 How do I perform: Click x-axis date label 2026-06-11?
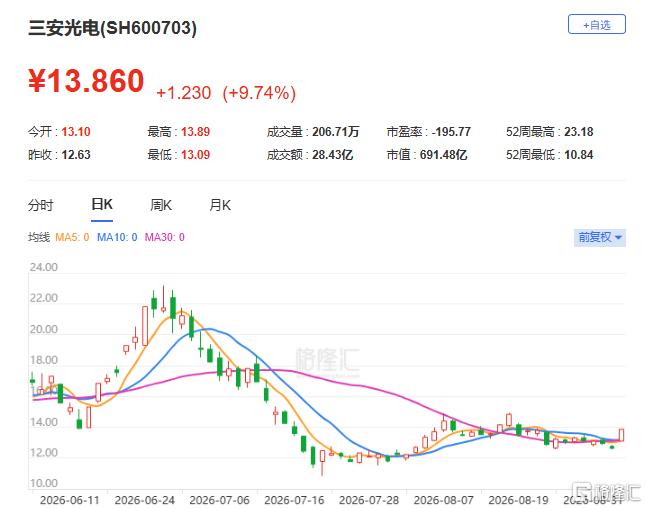(70, 500)
